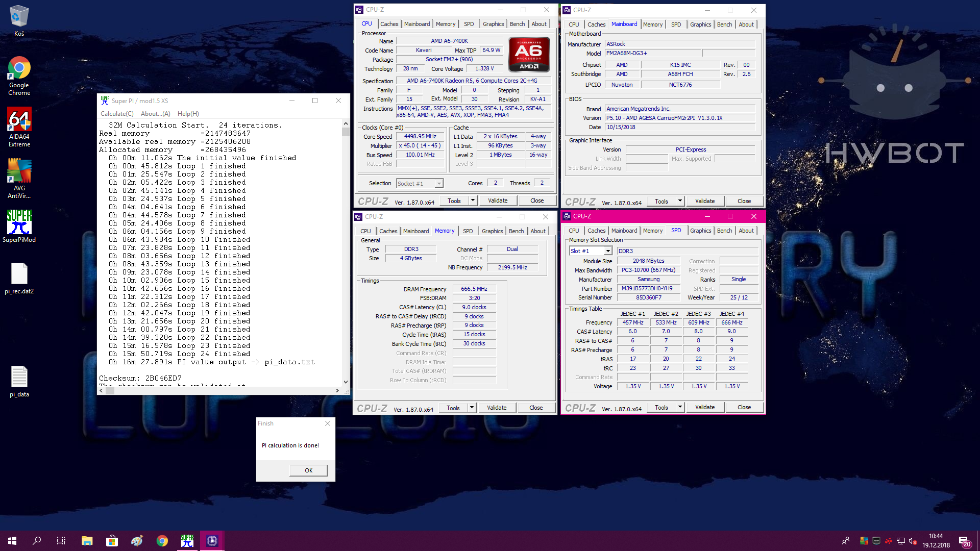Switch to the CPU-Z taskbar icon

pyautogui.click(x=212, y=541)
